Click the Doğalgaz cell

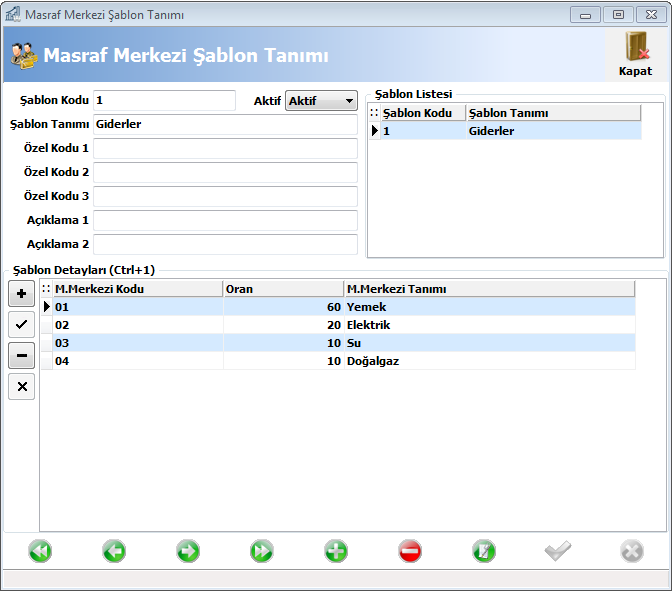pyautogui.click(x=490, y=361)
